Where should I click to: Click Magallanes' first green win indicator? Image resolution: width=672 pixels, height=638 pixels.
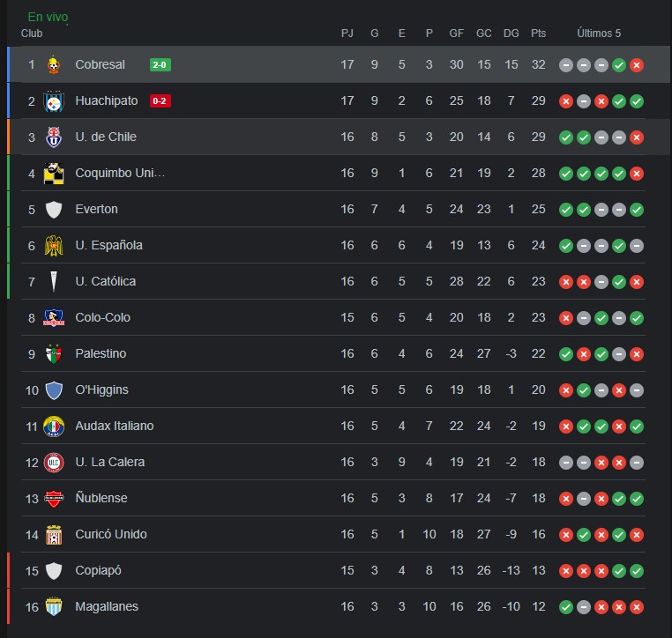(x=566, y=607)
